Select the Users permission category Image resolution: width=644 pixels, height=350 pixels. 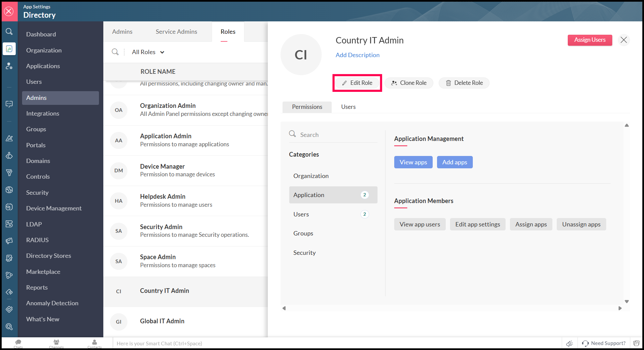tap(301, 214)
